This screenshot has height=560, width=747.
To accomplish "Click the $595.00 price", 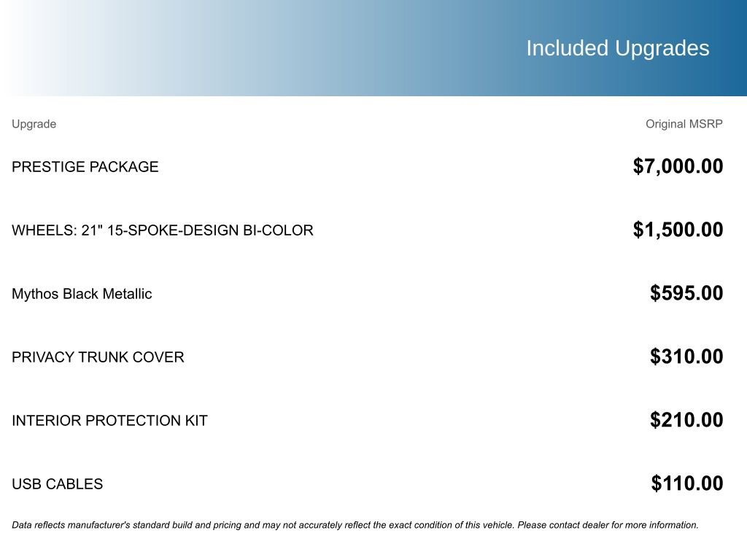I will click(686, 294).
